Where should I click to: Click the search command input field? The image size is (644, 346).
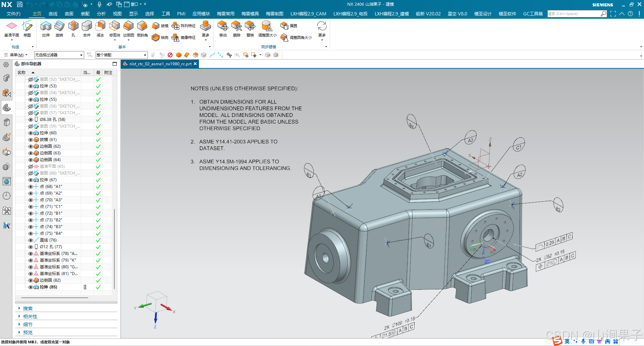pyautogui.click(x=574, y=14)
